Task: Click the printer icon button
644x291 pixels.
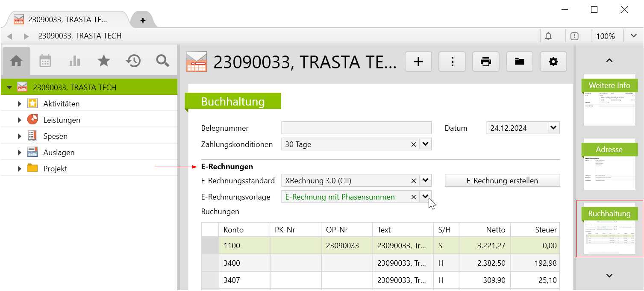Action: coord(485,62)
